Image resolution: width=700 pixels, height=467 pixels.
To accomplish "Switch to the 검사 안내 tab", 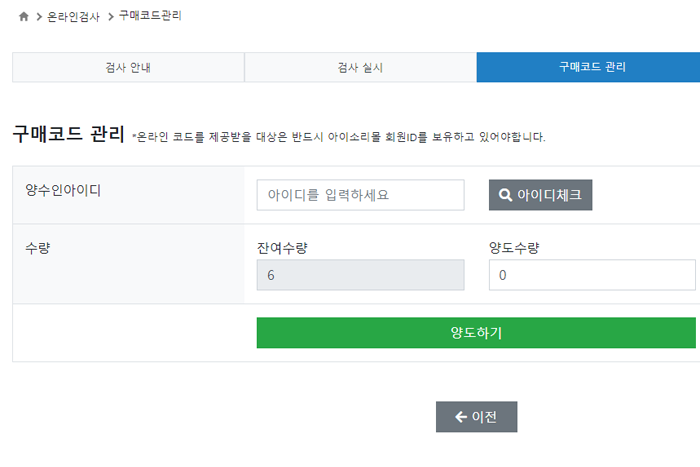I will point(128,67).
